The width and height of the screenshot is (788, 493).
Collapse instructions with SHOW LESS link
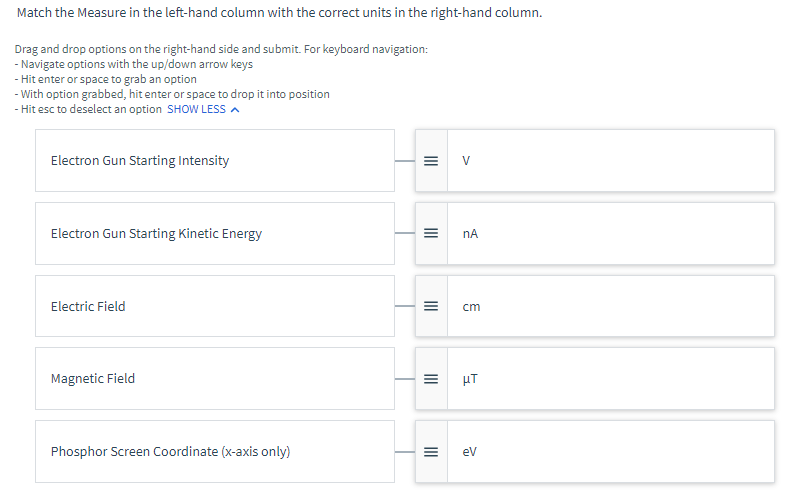(x=196, y=109)
